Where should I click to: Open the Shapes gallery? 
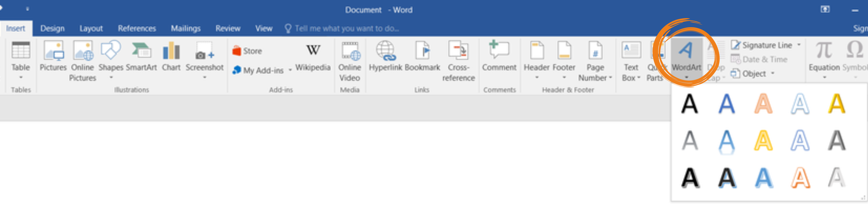[111, 60]
